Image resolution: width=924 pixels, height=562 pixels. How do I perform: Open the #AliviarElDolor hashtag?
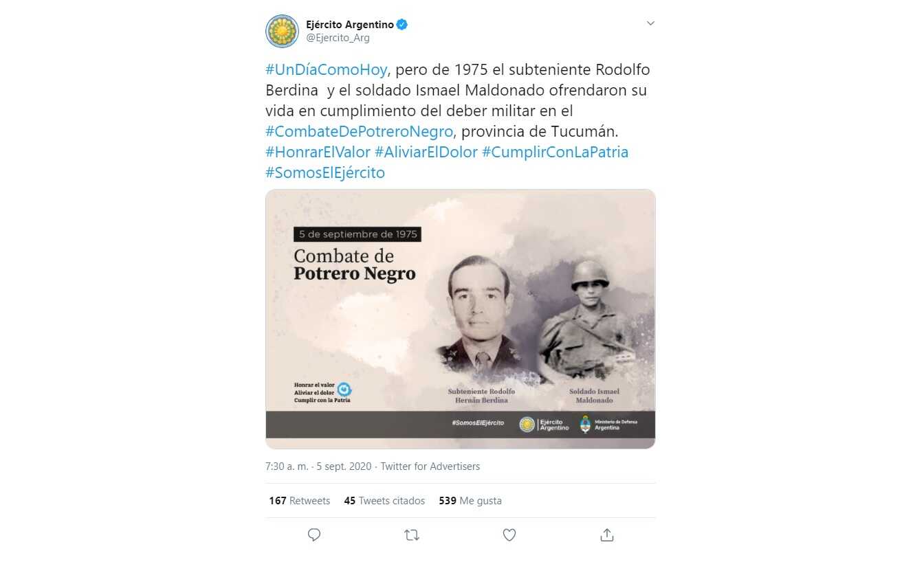coord(426,152)
